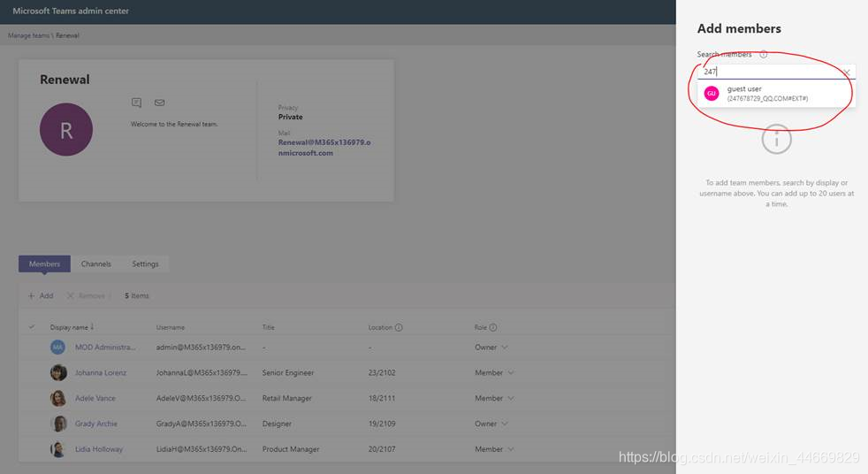The height and width of the screenshot is (474, 868).
Task: Click the mail envelope icon under Renewal
Action: point(159,103)
